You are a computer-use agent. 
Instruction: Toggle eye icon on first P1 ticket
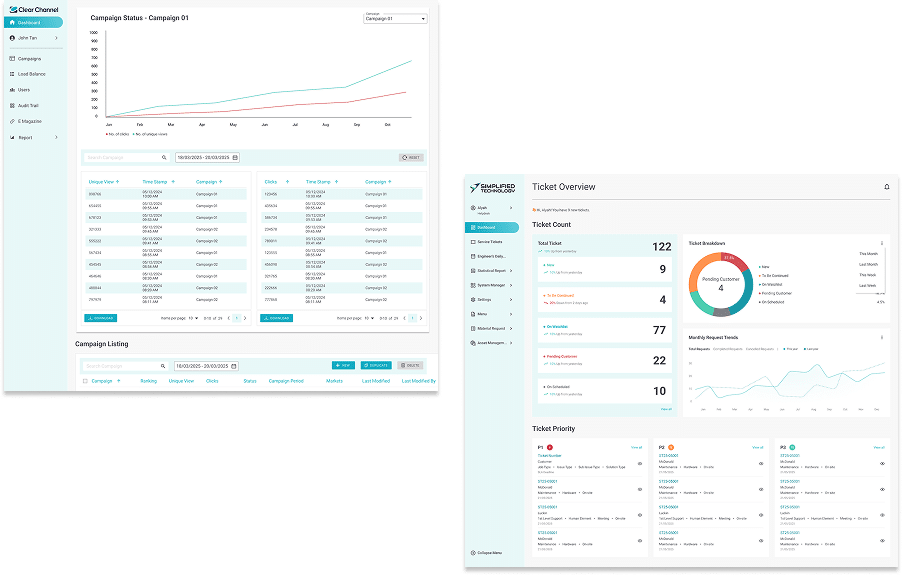(x=640, y=463)
